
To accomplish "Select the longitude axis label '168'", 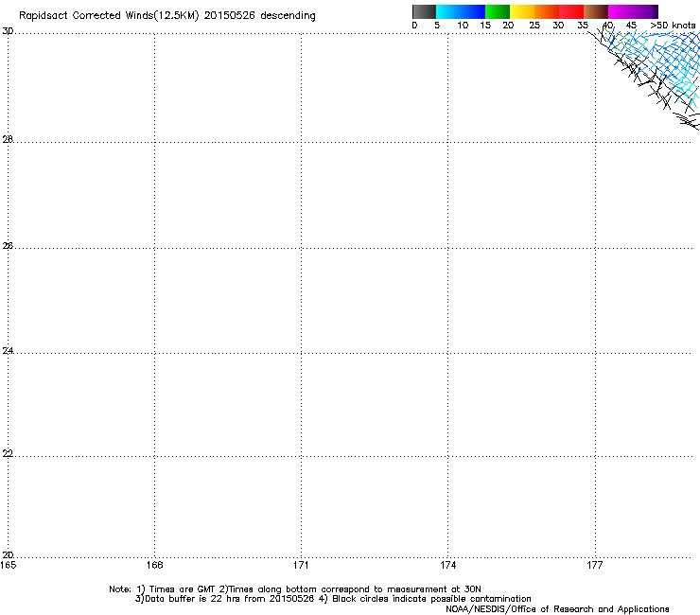I will pos(154,565).
